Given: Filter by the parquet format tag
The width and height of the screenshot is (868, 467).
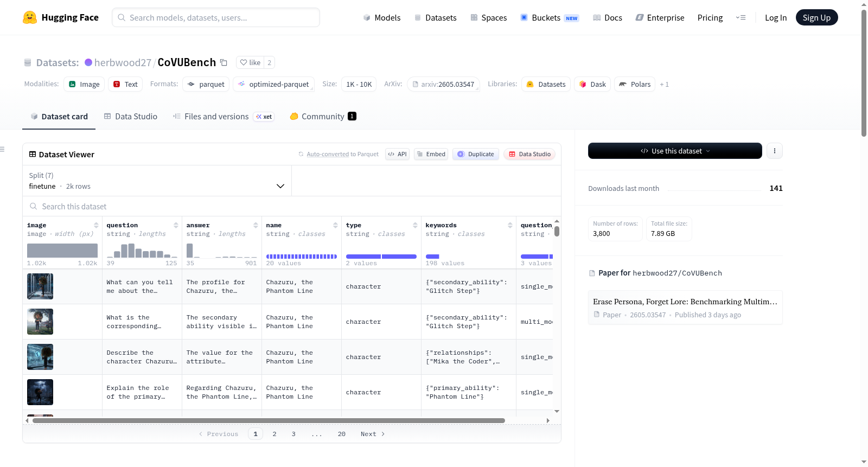Looking at the screenshot, I should [206, 84].
